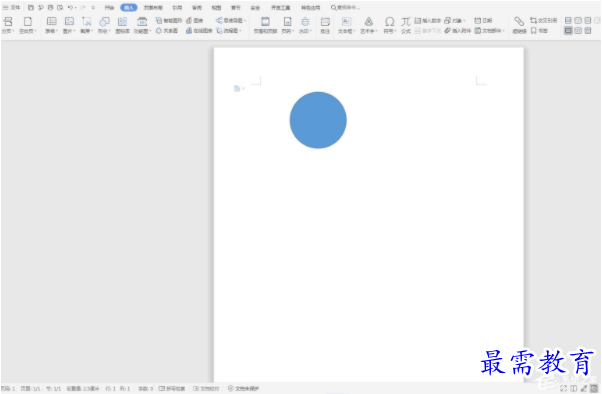Insert a 超链接 (Hyperlink)
Image resolution: width=602 pixels, height=394 pixels.
[x=519, y=25]
